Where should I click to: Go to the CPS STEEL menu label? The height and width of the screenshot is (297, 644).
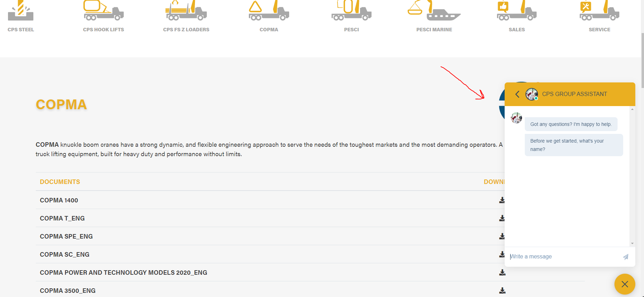[21, 30]
